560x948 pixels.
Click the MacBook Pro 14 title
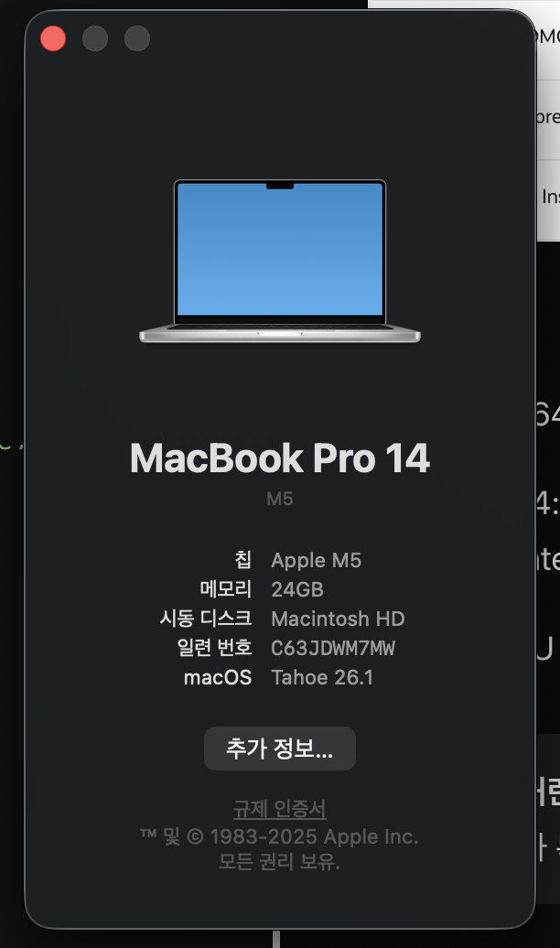pos(280,458)
